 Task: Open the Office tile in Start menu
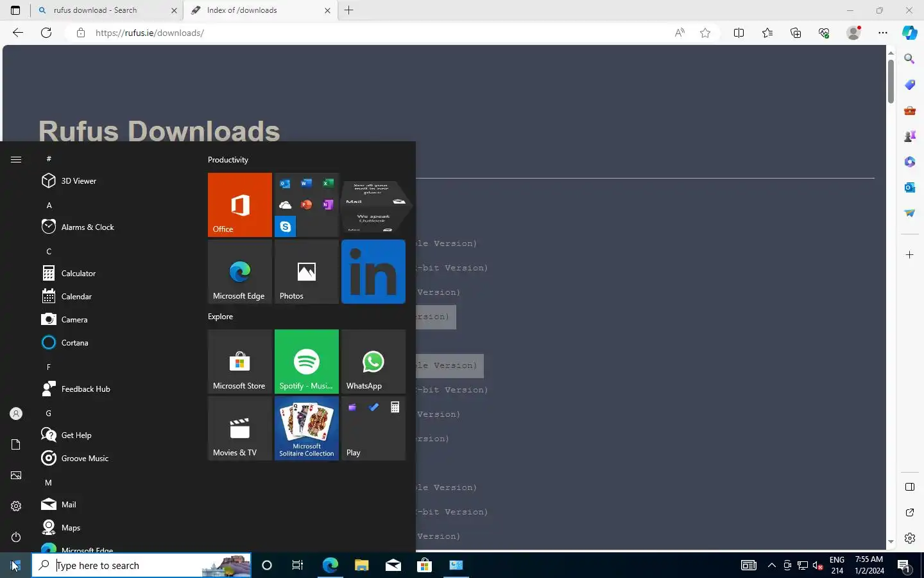(x=239, y=205)
